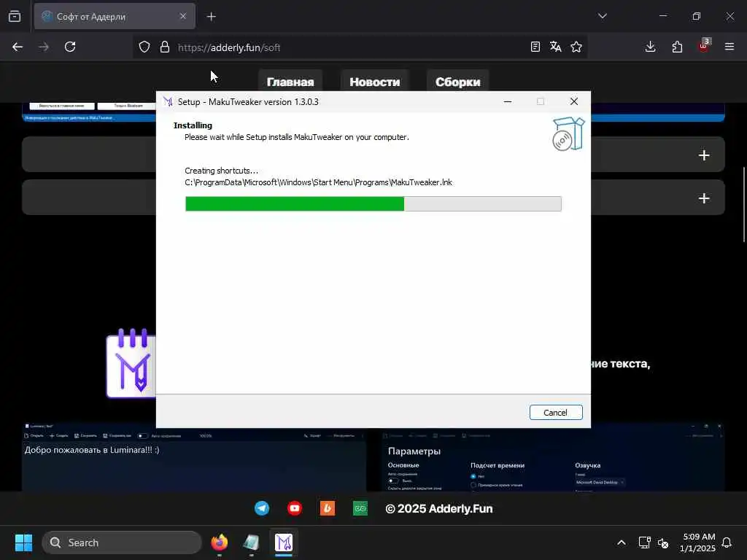747x560 pixels.
Task: Translate this page icon
Action: (555, 47)
